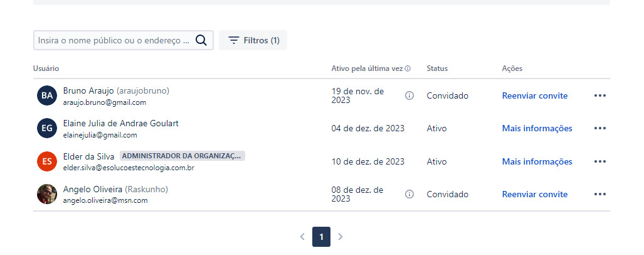Click the search magnifier icon
This screenshot has width=644, height=255.
[201, 40]
